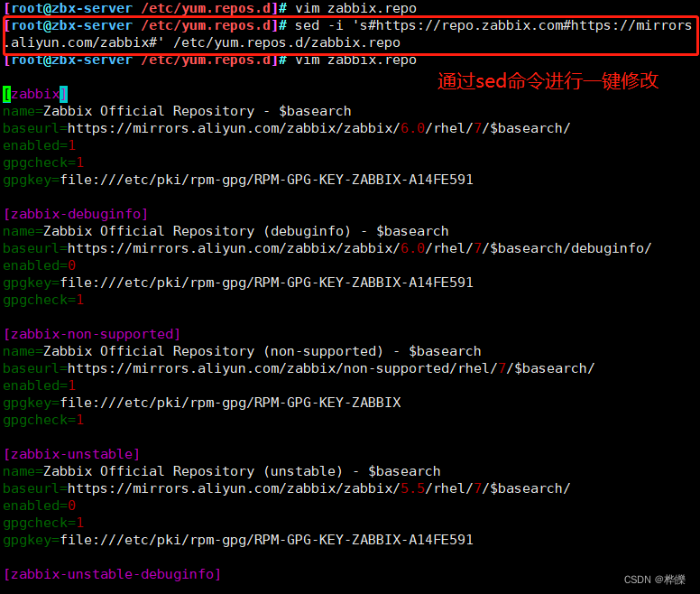Click the name line containing (non-supported)

tap(242, 351)
